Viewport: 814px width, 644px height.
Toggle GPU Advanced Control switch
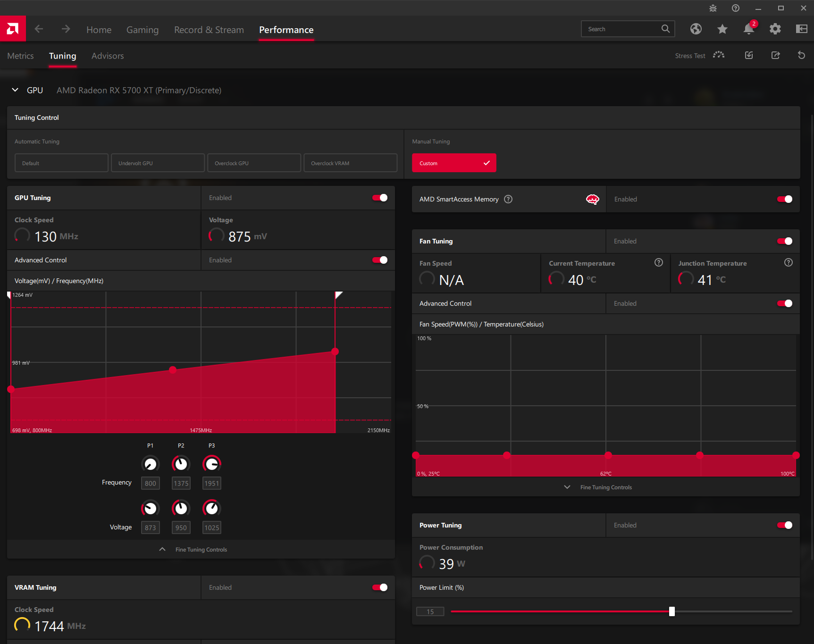click(380, 260)
